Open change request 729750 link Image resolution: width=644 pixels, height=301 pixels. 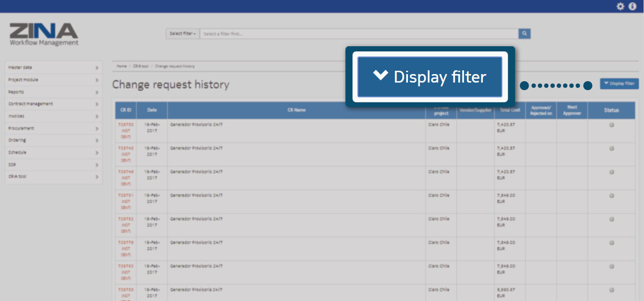pos(125,125)
